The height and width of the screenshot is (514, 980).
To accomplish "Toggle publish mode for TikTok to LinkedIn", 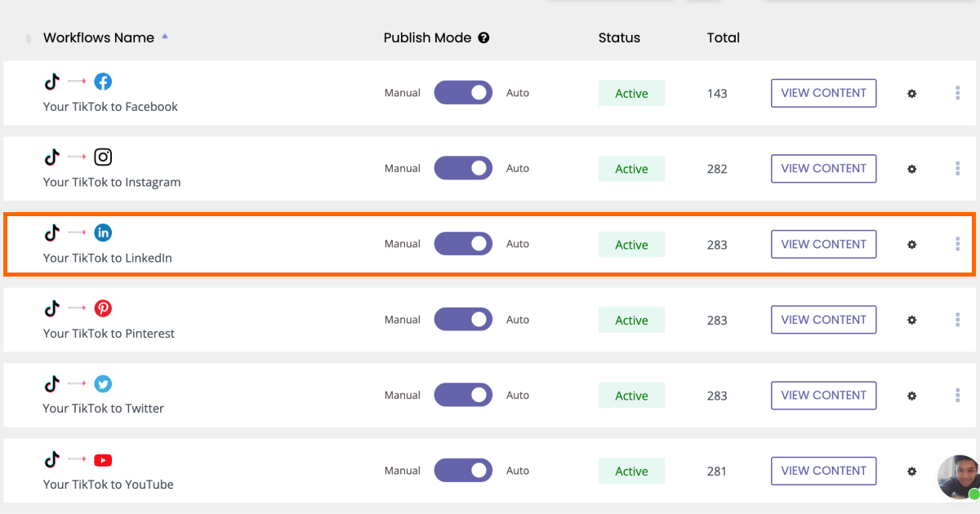I will [463, 244].
